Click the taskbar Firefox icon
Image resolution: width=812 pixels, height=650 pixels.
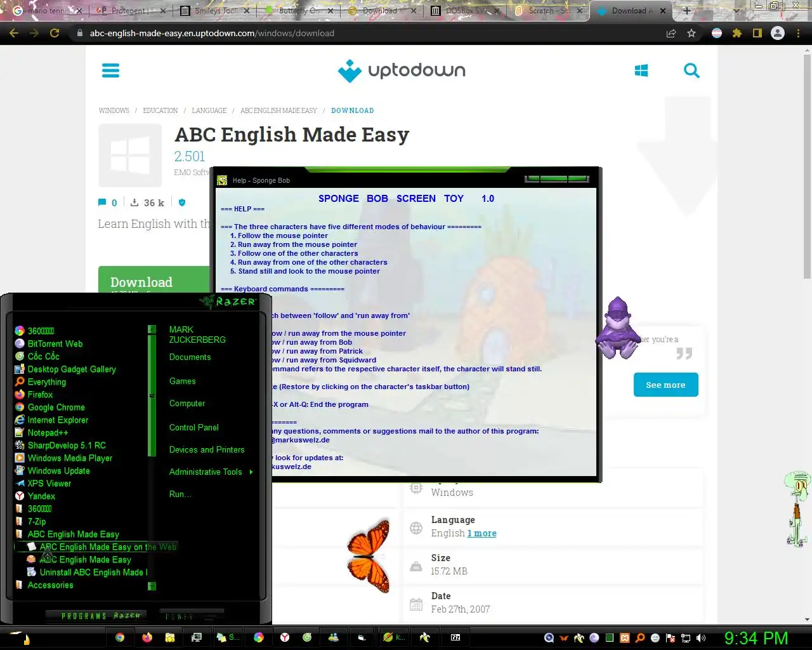[147, 637]
